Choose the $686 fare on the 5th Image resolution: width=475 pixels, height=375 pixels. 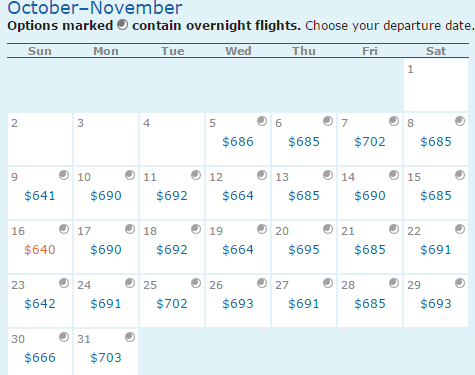point(238,142)
